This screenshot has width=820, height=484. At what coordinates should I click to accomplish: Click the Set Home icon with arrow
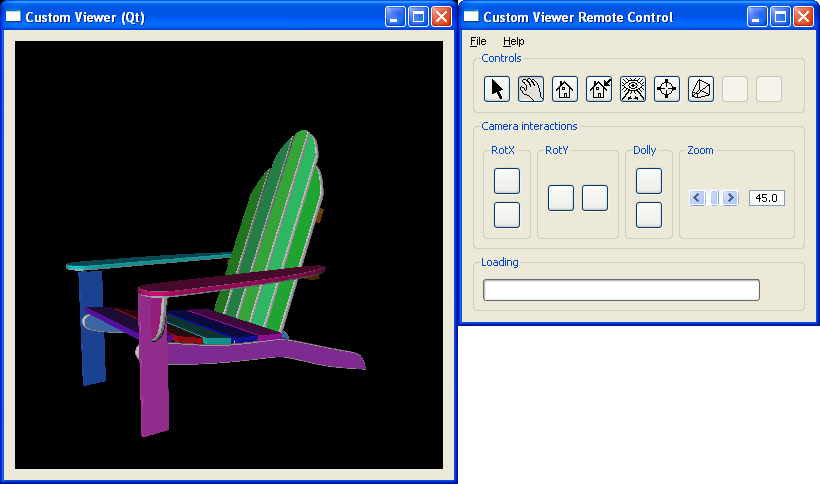(x=599, y=89)
